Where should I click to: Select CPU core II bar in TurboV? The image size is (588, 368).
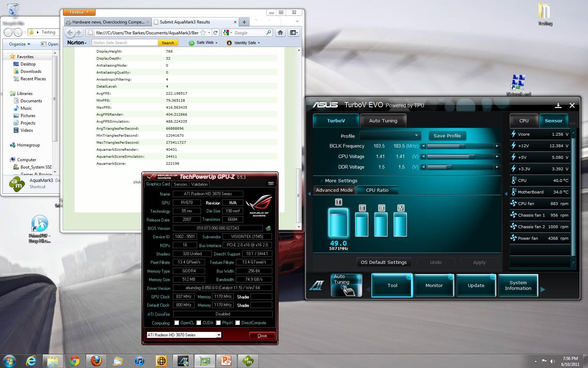pyautogui.click(x=362, y=224)
